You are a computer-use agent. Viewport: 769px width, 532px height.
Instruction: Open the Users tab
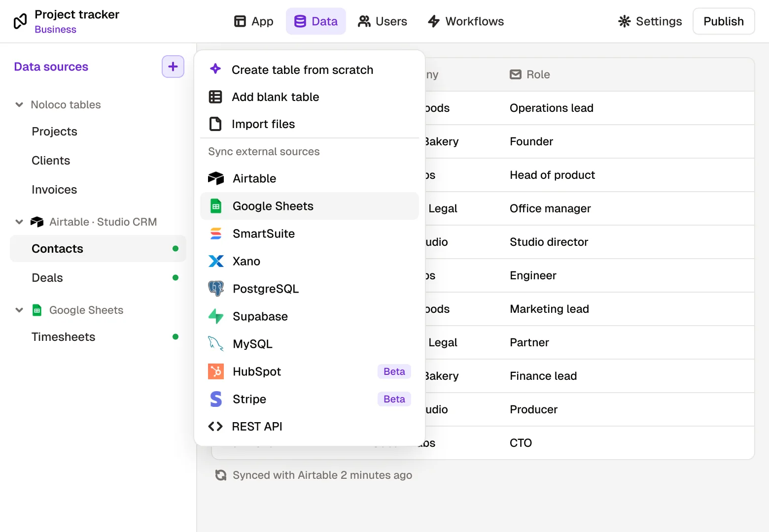pos(383,21)
